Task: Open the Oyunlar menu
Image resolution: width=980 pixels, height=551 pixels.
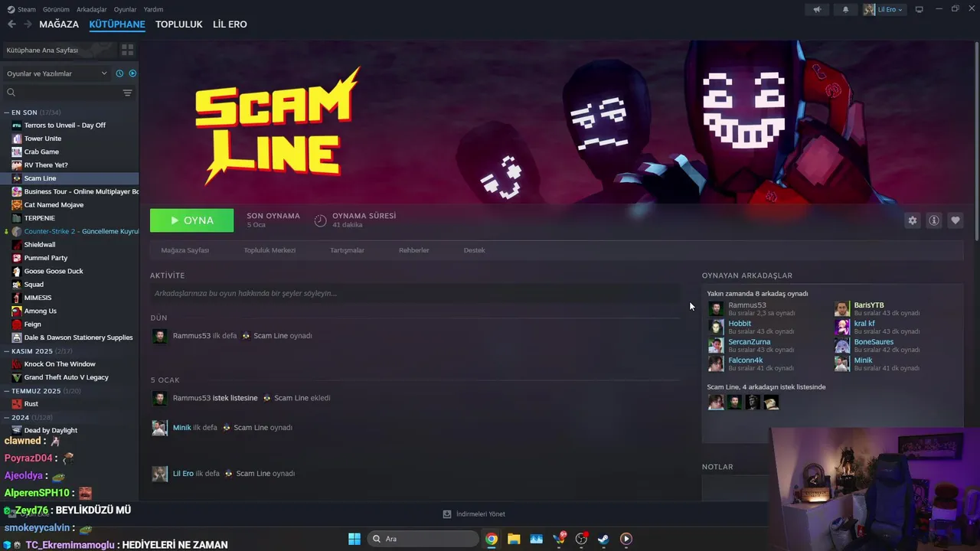Action: (x=125, y=9)
